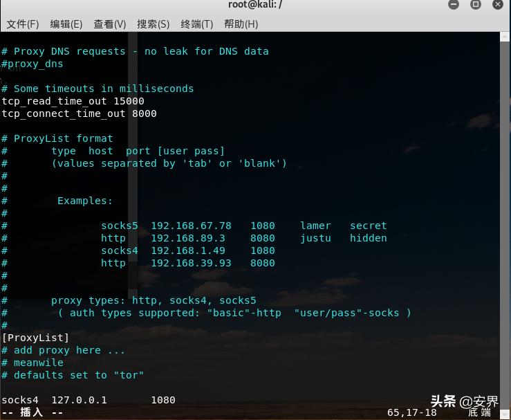Click the word 'lamer' in examples
The image size is (511, 420).
[315, 226]
